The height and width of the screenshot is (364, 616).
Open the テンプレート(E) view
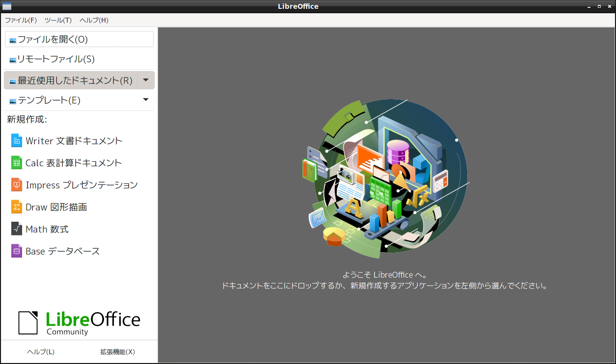coord(71,100)
